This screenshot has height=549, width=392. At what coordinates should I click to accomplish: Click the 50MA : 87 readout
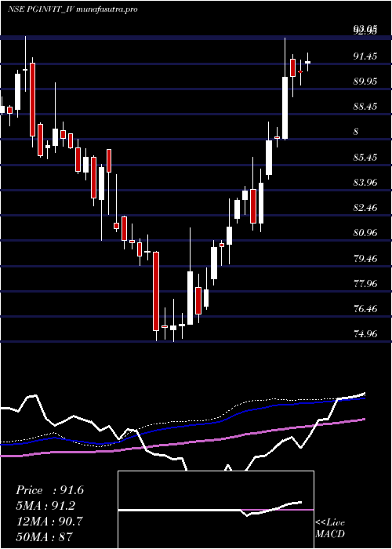click(44, 536)
